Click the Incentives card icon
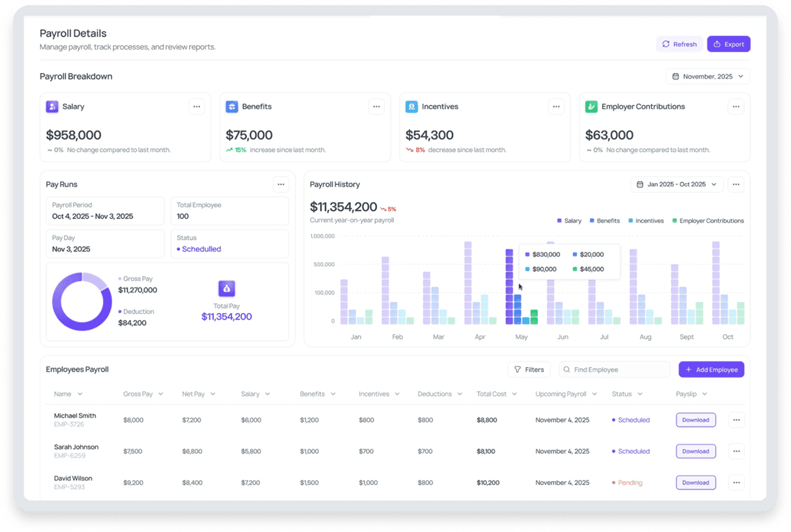 (x=411, y=106)
